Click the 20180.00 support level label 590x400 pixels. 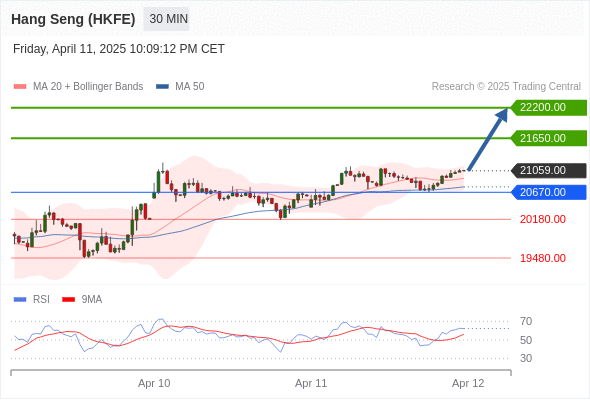pos(543,219)
